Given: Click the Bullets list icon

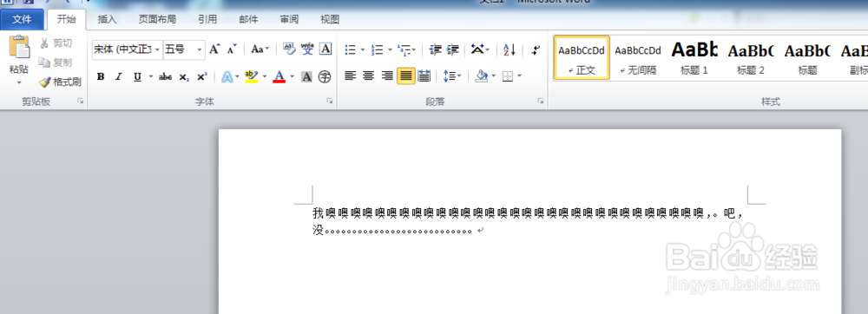Looking at the screenshot, I should tap(350, 49).
